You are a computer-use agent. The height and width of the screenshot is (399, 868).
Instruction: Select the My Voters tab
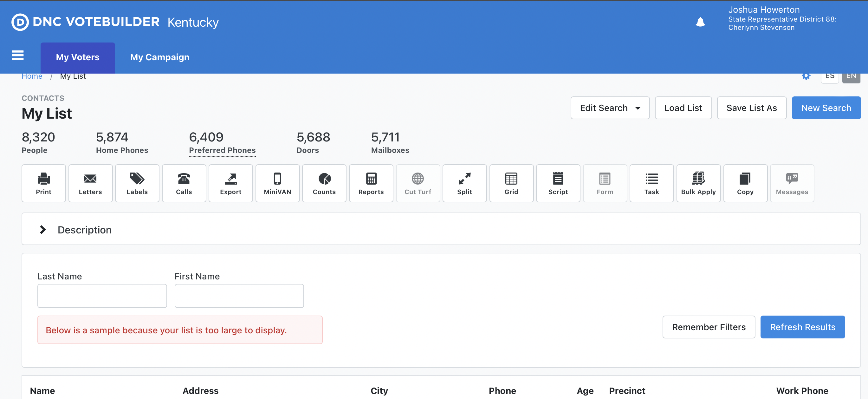click(77, 57)
